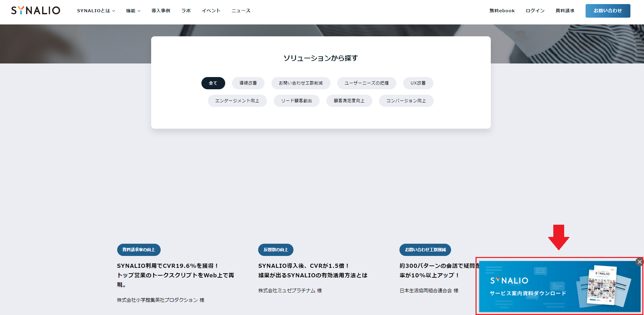Viewport: 644px width, 315px height.
Task: Filter by 導線改善
Action: (x=248, y=83)
